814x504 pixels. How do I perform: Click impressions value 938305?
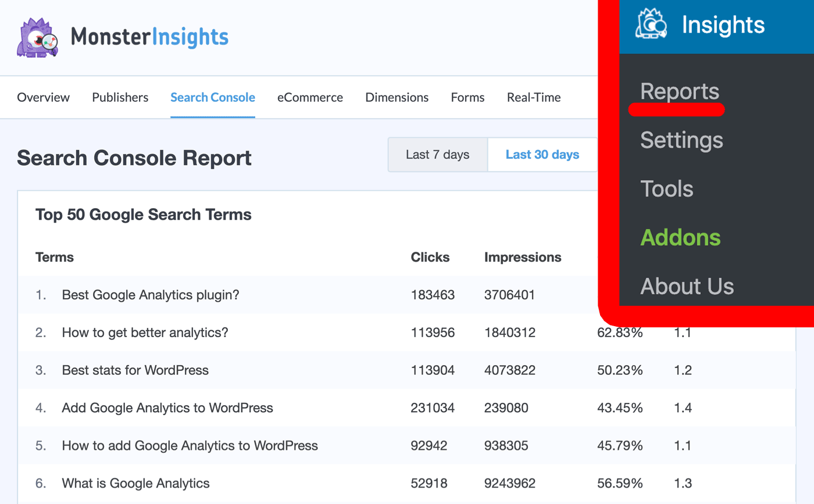click(506, 446)
